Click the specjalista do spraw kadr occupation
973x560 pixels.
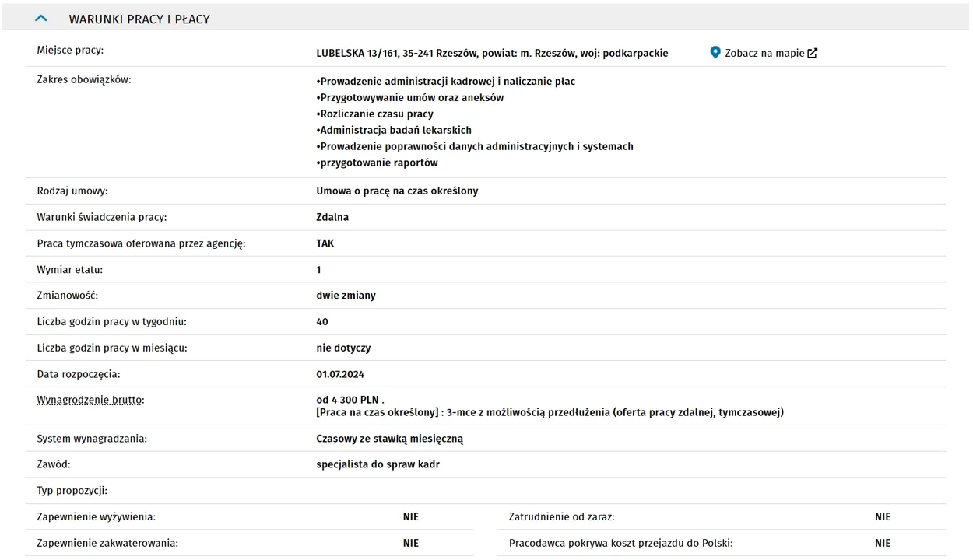pos(378,465)
